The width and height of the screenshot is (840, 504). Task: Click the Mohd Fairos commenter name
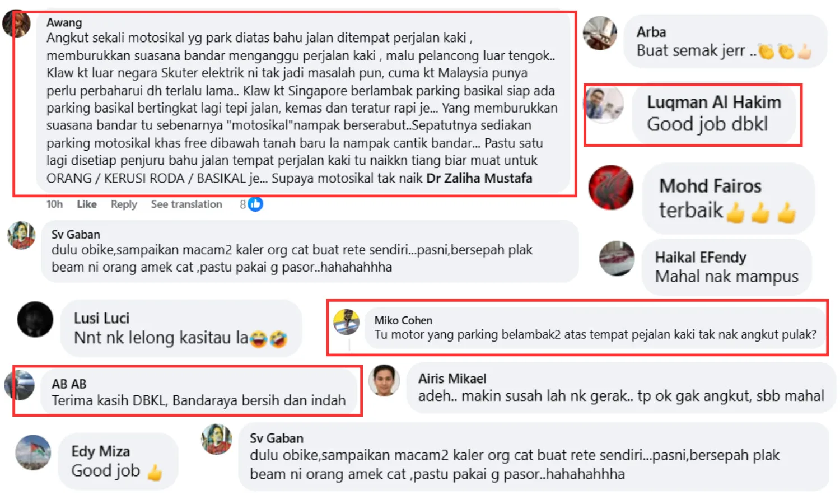[710, 186]
